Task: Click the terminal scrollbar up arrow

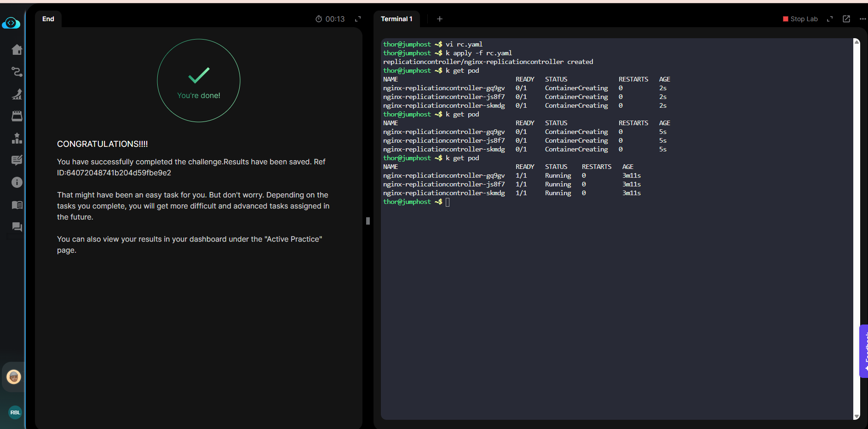Action: pyautogui.click(x=857, y=42)
